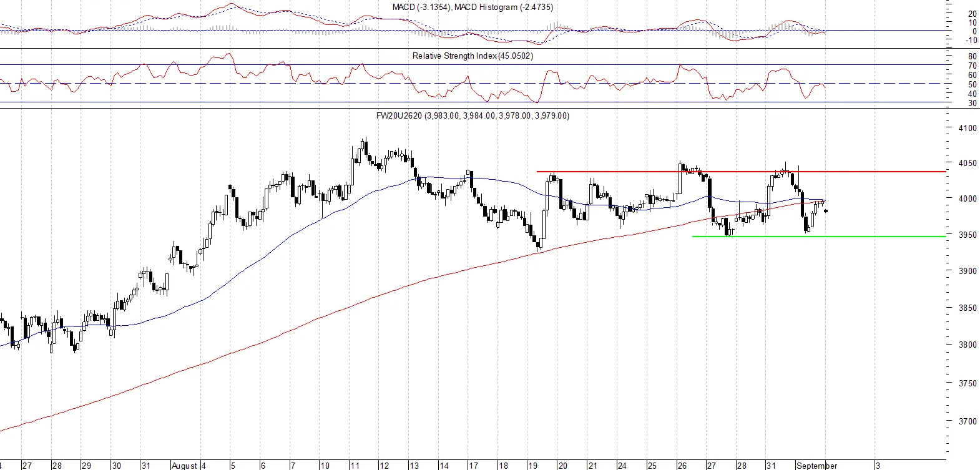Select date 31 before August label
Image resolution: width=980 pixels, height=470 pixels.
tap(145, 466)
